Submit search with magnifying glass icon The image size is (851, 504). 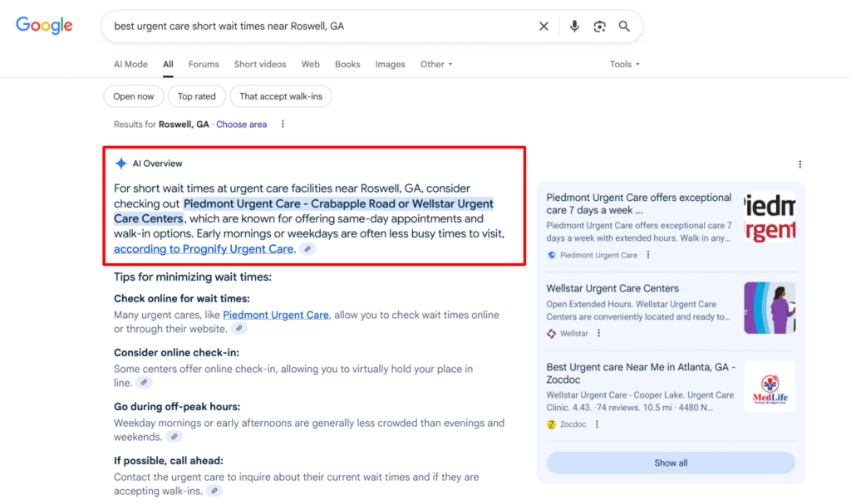click(624, 26)
